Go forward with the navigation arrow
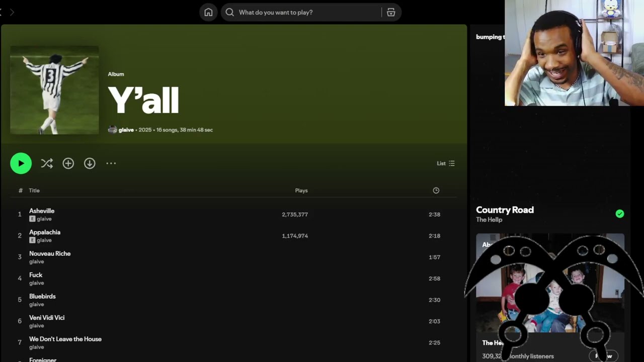This screenshot has width=644, height=362. (x=12, y=12)
